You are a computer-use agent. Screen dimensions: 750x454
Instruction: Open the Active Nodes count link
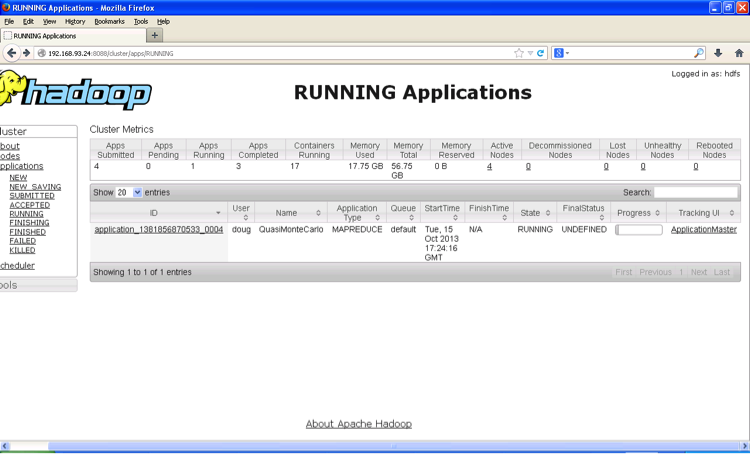coord(489,167)
